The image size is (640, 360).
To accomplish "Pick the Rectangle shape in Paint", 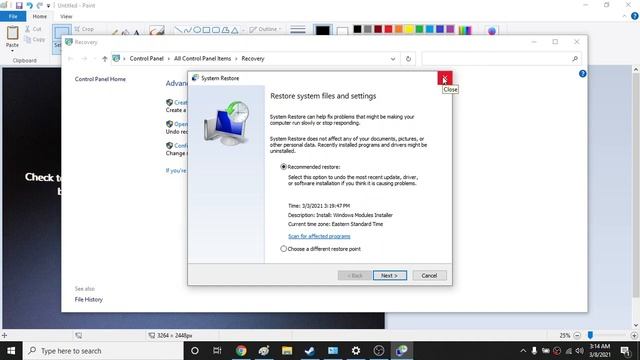I will pos(207,30).
